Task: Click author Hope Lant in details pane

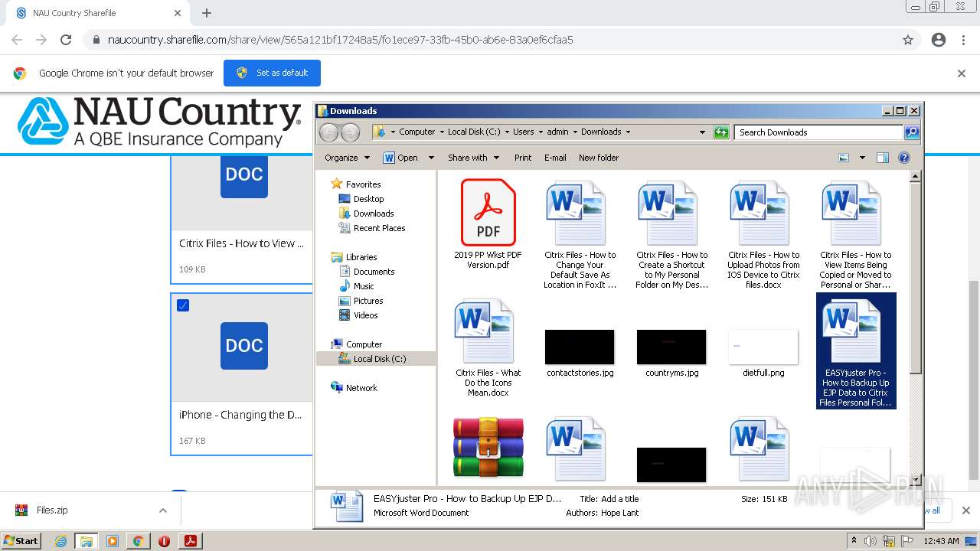Action: coord(619,513)
